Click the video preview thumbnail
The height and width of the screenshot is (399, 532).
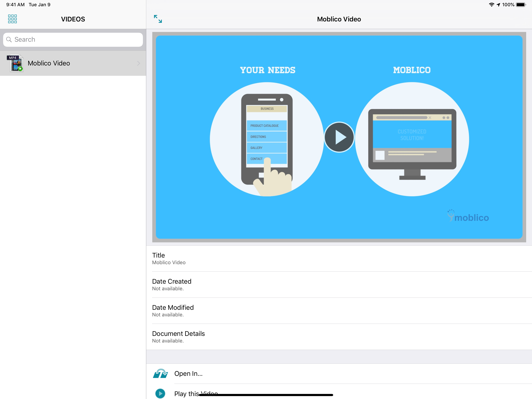point(339,137)
